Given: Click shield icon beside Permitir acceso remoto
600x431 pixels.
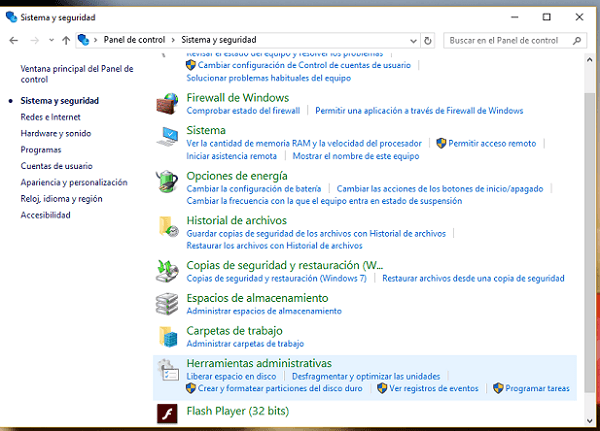Looking at the screenshot, I should [441, 144].
